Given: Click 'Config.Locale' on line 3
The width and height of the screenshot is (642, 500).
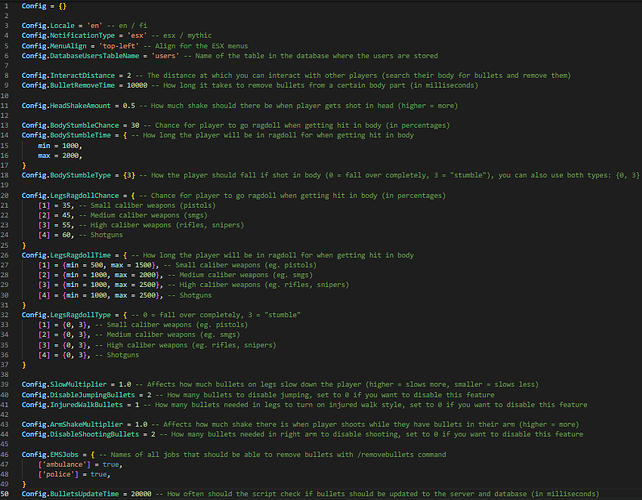Looking at the screenshot, I should pos(48,25).
